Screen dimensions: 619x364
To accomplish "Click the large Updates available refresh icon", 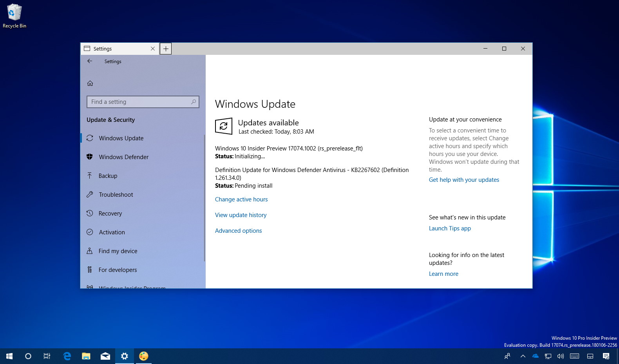I will pos(224,126).
